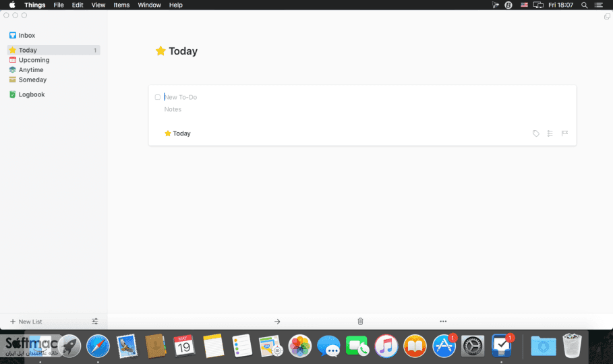This screenshot has height=364, width=613.
Task: Open Mail from the dock
Action: point(127,346)
